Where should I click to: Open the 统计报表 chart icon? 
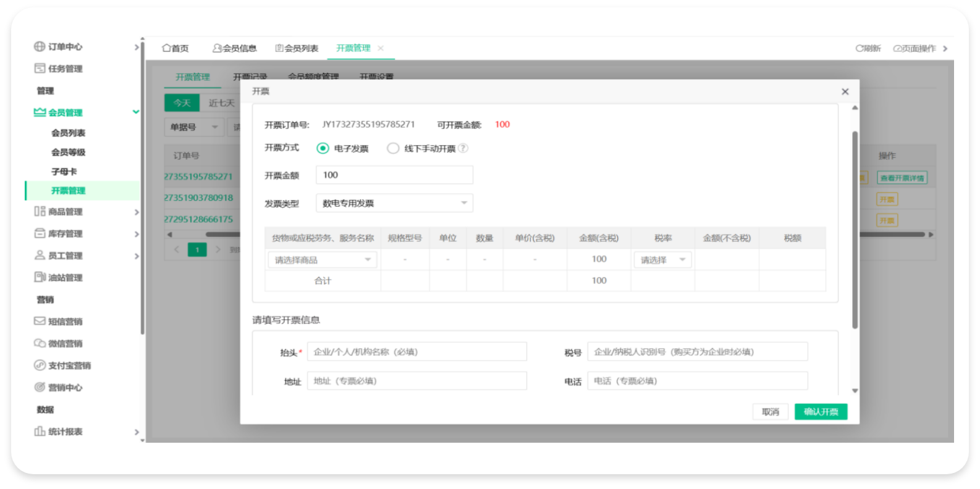click(40, 432)
